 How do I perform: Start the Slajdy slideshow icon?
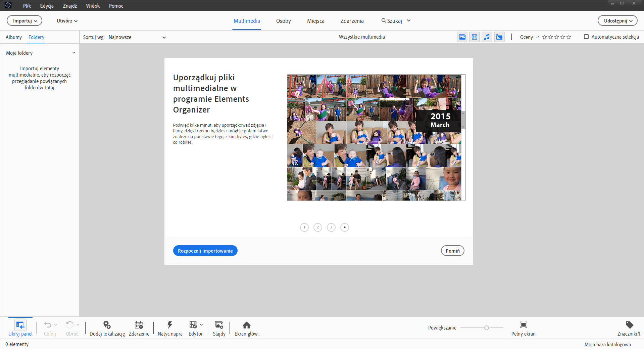(x=219, y=325)
